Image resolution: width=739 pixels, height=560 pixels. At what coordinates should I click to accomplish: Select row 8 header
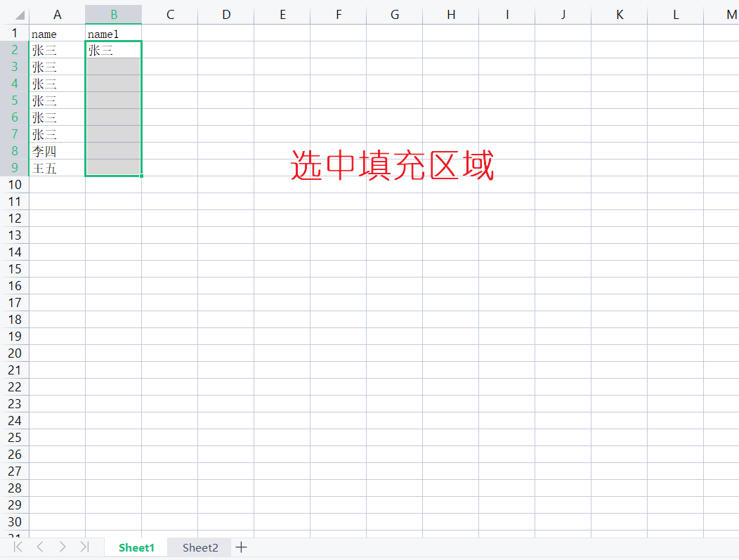click(15, 151)
